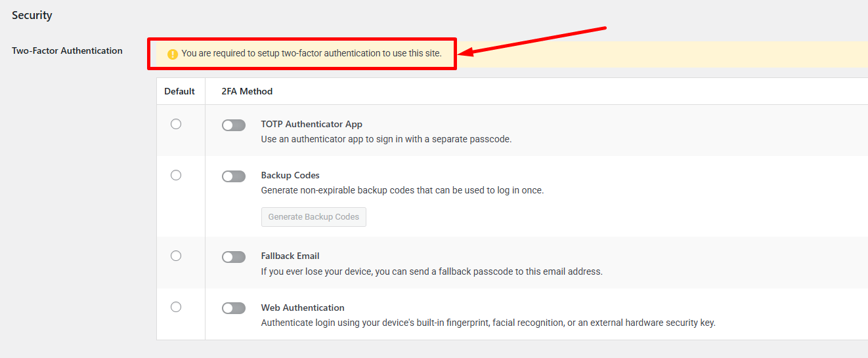Set TOTP Authenticator App as default method
Screen dimensions: 868x358
point(176,124)
